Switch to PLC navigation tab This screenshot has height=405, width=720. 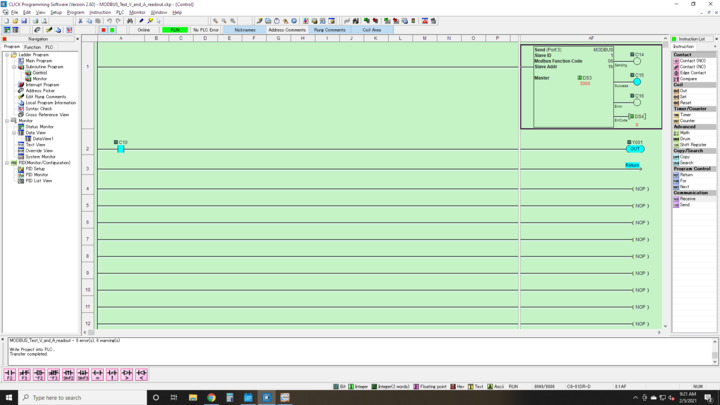point(49,47)
